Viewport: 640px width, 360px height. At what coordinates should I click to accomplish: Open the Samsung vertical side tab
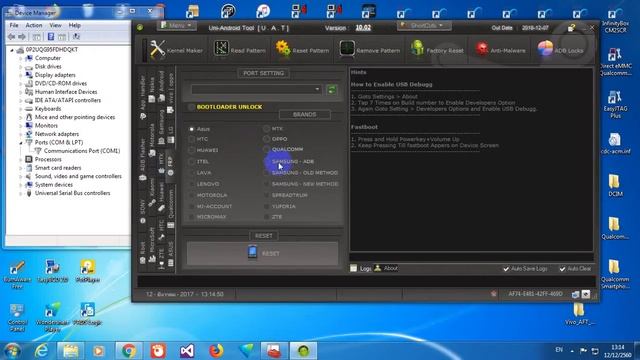click(161, 126)
